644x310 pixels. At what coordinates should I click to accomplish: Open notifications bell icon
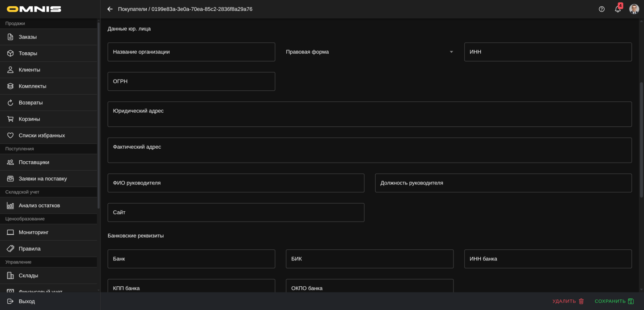pyautogui.click(x=618, y=9)
